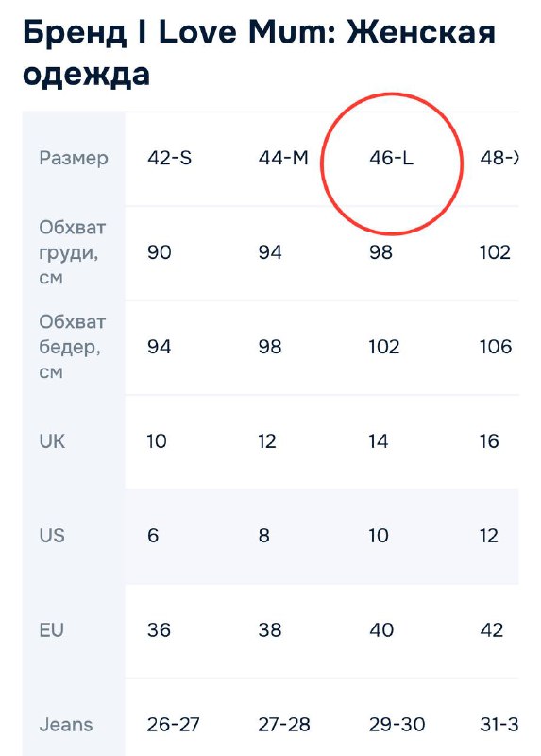The image size is (541, 756).
Task: Click EU size 36 cell
Action: (x=159, y=630)
